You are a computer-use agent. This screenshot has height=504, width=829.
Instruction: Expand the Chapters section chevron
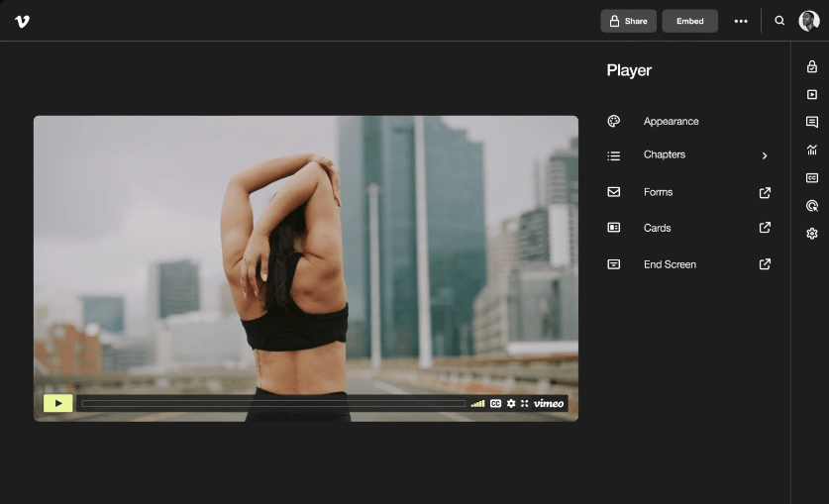765,155
